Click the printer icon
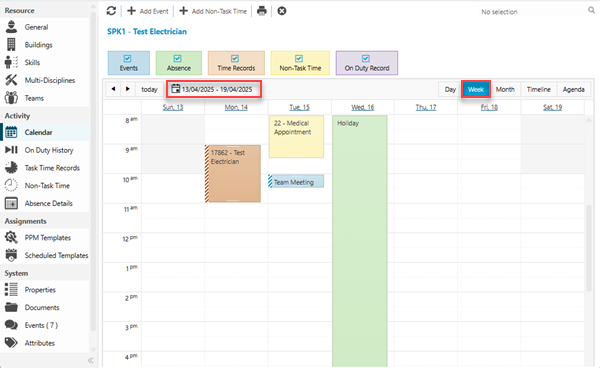The width and height of the screenshot is (600, 368). point(262,11)
